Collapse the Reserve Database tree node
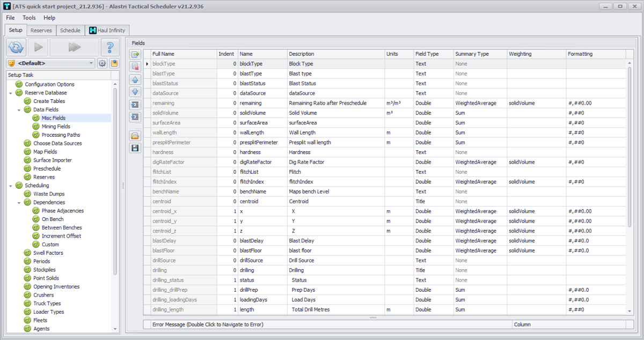This screenshot has width=644, height=340. [x=11, y=93]
